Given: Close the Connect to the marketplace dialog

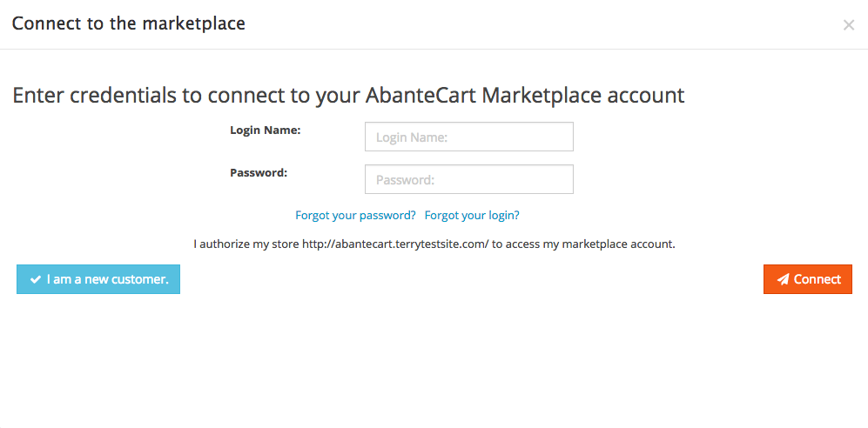Looking at the screenshot, I should 848,25.
